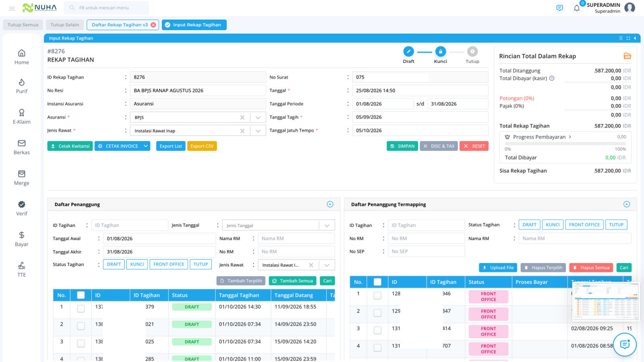Click Tutup Semua
This screenshot has width=644, height=362.
(x=23, y=25)
